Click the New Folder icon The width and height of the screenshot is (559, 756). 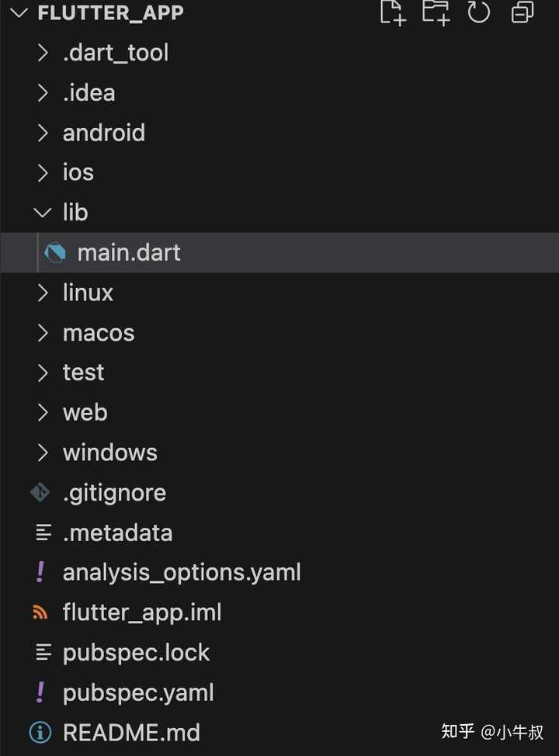click(436, 12)
